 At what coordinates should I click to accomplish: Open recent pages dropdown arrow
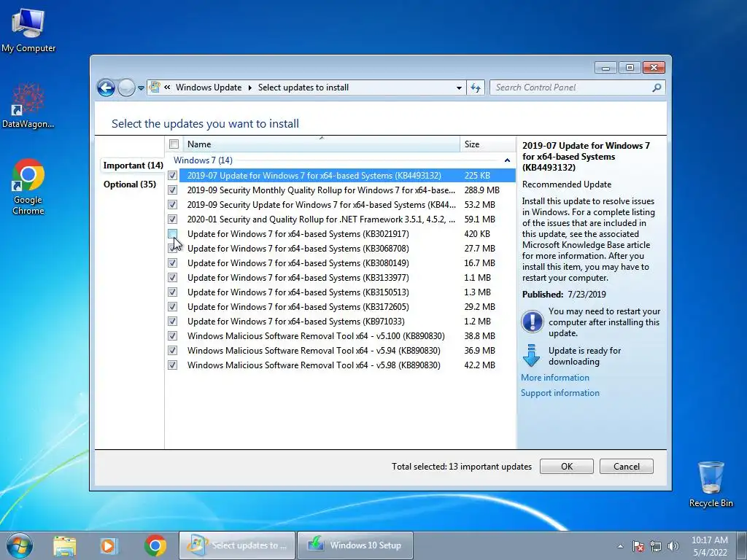(141, 88)
